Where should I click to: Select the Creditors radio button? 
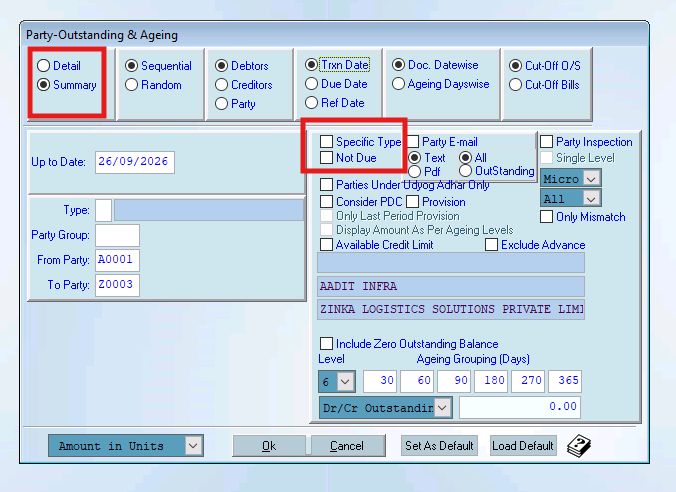221,85
